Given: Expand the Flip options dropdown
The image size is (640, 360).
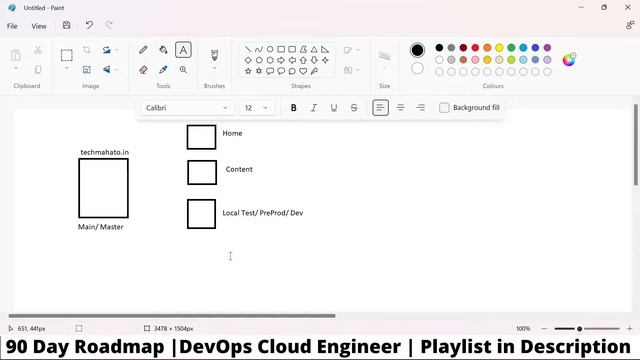Looking at the screenshot, I should (x=116, y=70).
